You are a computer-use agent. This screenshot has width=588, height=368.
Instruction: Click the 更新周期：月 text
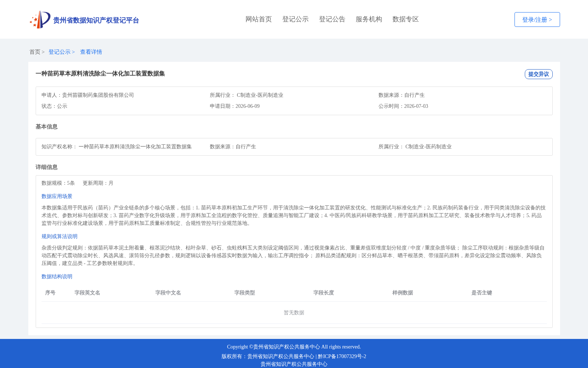[x=98, y=183]
